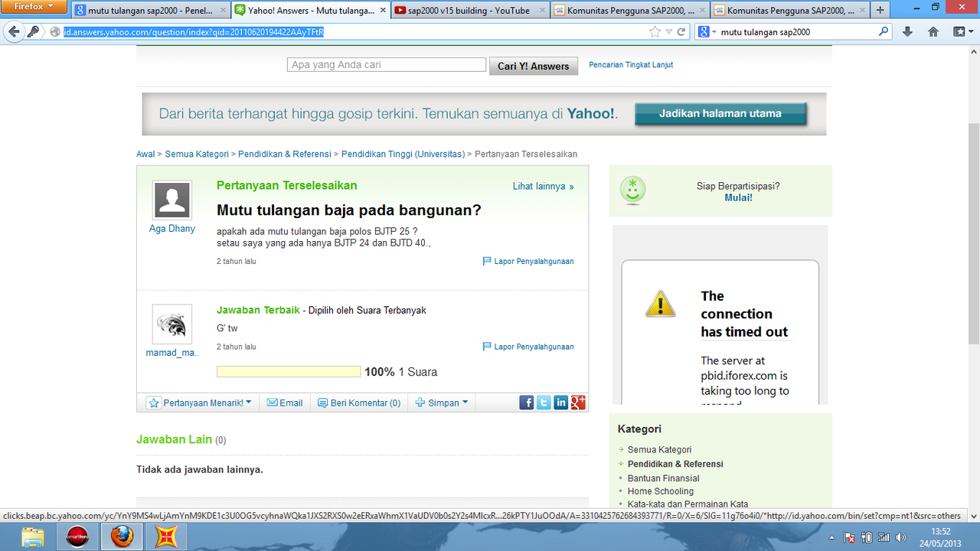Open the URL history dropdown arrow
980x551 pixels.
pyautogui.click(x=668, y=32)
